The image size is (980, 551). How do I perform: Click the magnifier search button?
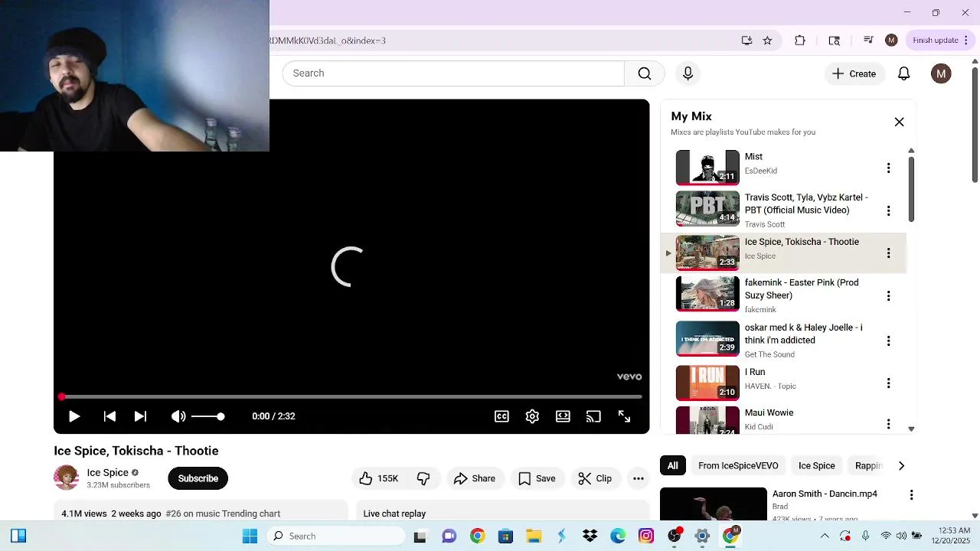coord(645,73)
